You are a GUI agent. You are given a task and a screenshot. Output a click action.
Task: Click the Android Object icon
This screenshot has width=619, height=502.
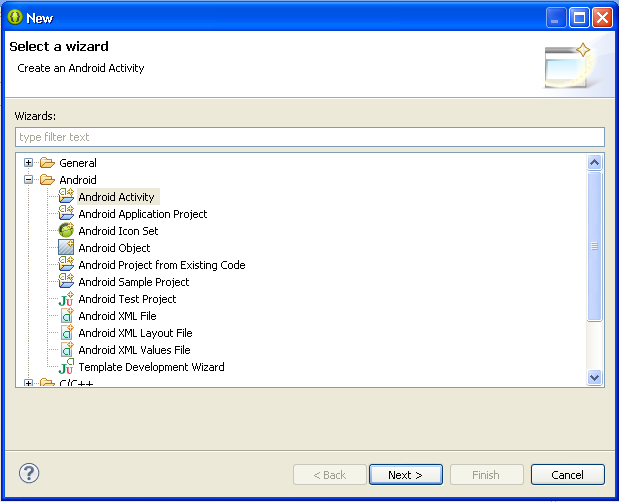coord(66,247)
